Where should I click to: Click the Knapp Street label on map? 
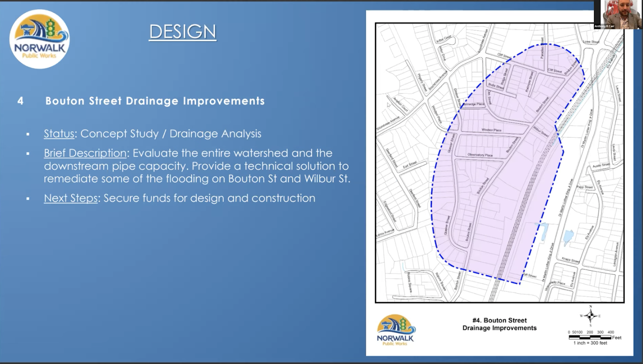click(571, 260)
